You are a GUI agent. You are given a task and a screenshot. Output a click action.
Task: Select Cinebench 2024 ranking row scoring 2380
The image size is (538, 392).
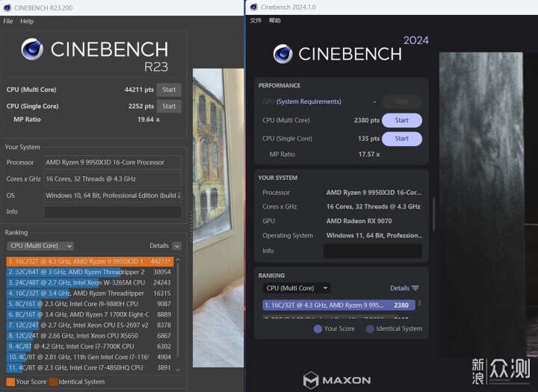338,305
